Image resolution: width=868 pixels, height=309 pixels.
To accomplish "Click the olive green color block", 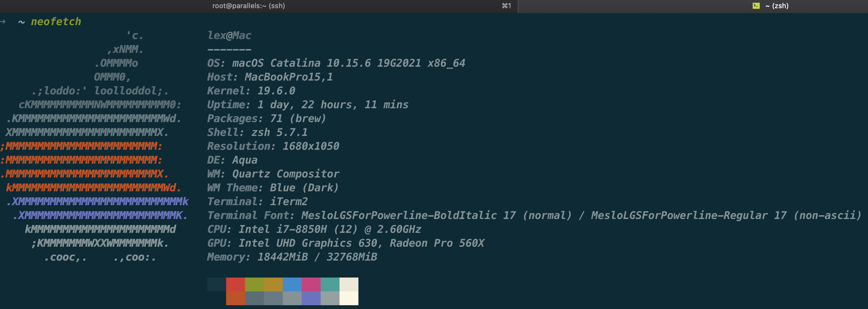I will click(x=254, y=284).
